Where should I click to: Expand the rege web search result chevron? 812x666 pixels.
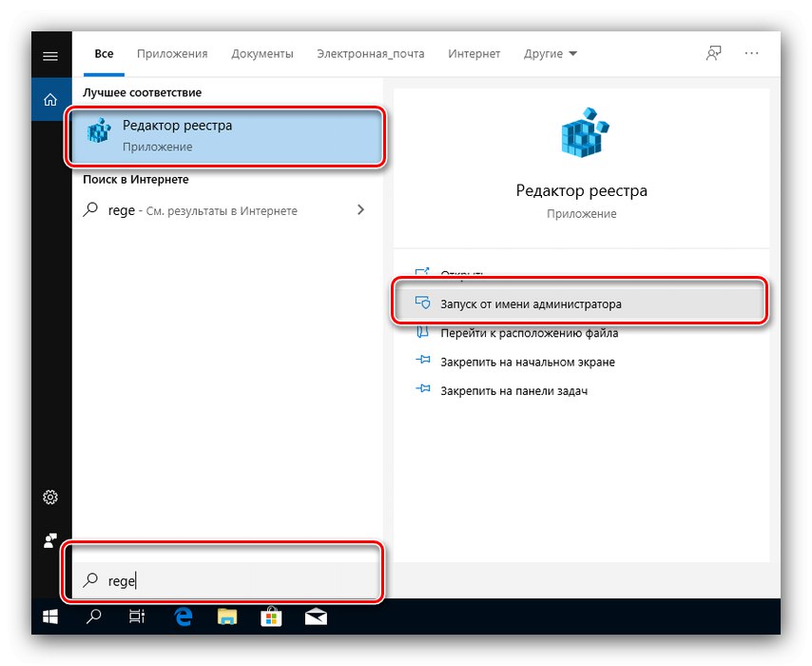pyautogui.click(x=361, y=209)
